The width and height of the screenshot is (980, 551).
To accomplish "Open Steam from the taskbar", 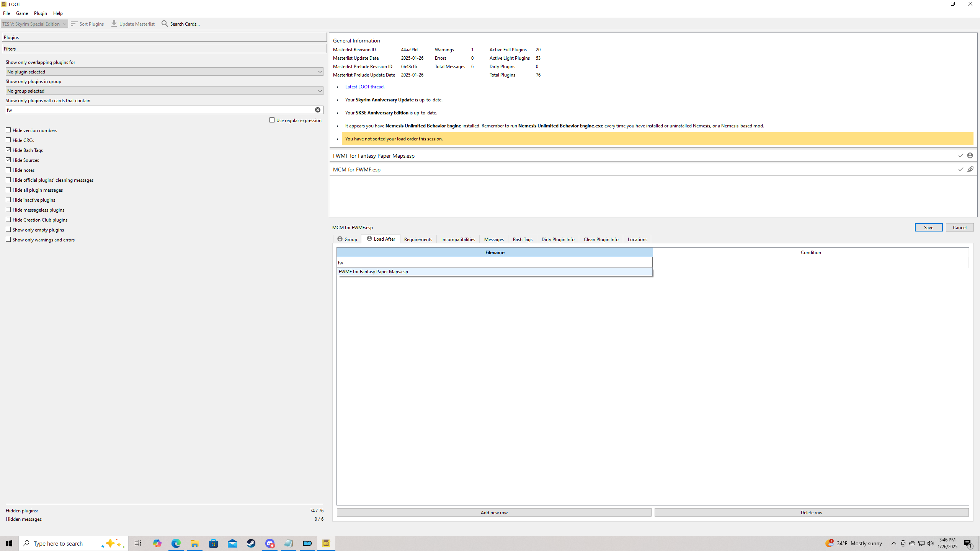I will click(x=251, y=543).
